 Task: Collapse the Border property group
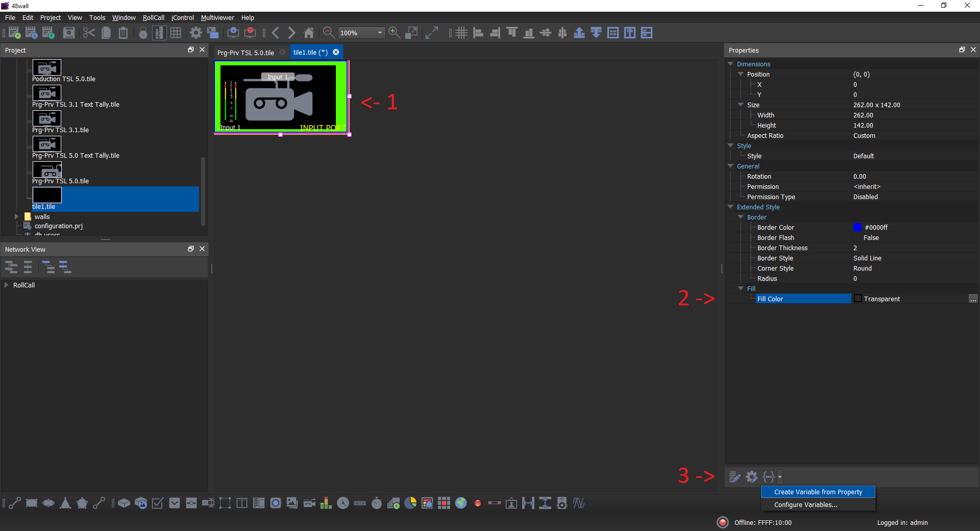click(x=741, y=217)
